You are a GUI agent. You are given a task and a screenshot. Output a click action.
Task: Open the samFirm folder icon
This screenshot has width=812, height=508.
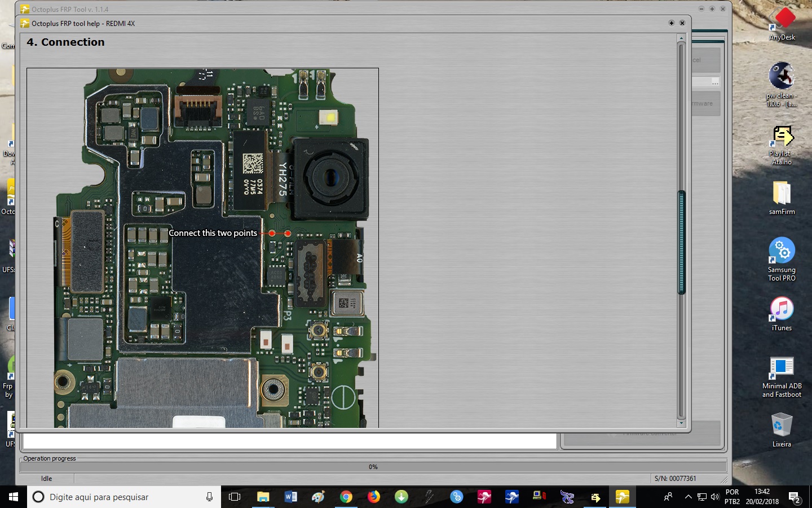[x=782, y=198]
